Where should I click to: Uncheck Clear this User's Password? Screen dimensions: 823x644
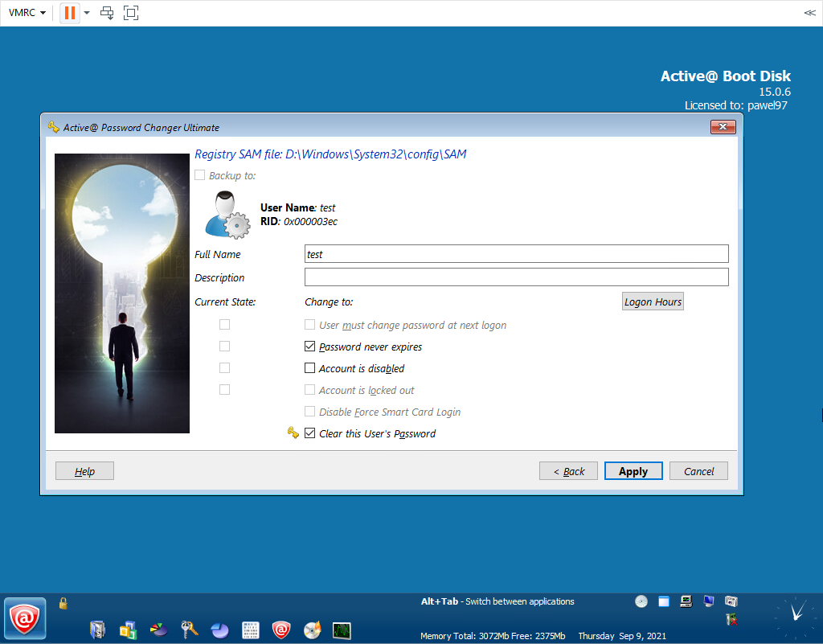coord(309,433)
